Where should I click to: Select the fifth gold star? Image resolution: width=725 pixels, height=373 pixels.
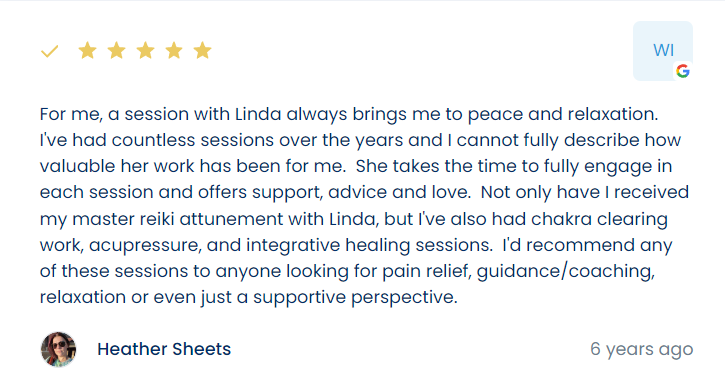click(x=203, y=50)
